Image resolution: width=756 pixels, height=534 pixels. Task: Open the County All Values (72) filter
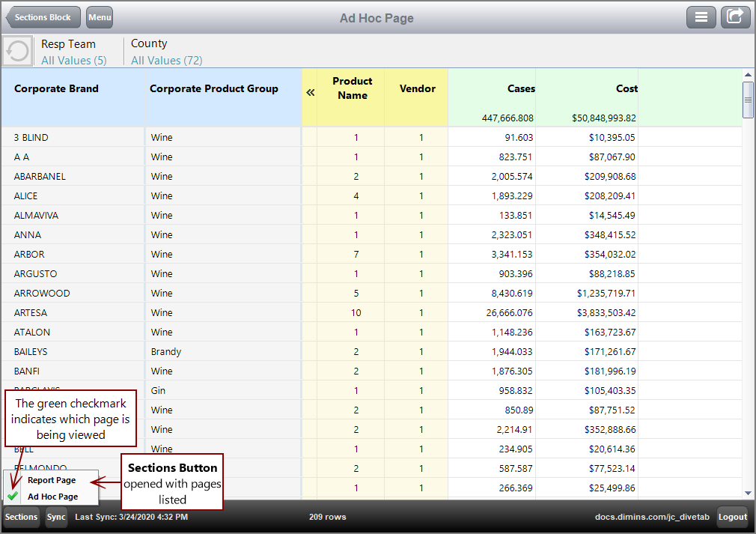tap(166, 61)
